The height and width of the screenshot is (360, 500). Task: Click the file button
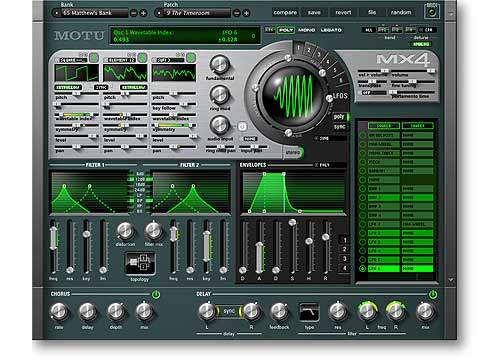click(372, 13)
